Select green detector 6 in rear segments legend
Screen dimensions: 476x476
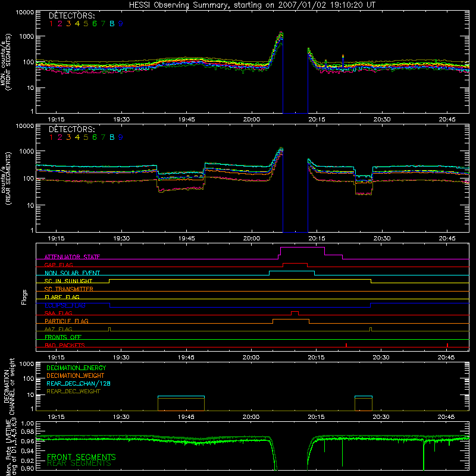click(95, 137)
